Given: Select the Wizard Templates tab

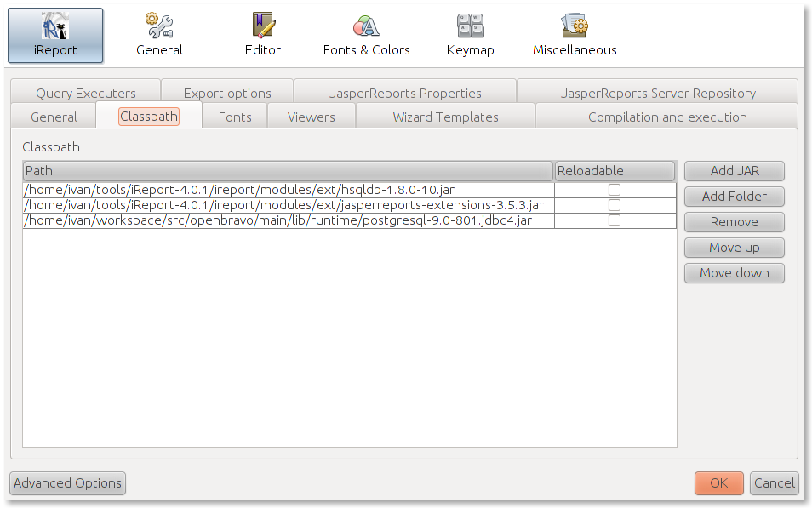Looking at the screenshot, I should tap(445, 117).
